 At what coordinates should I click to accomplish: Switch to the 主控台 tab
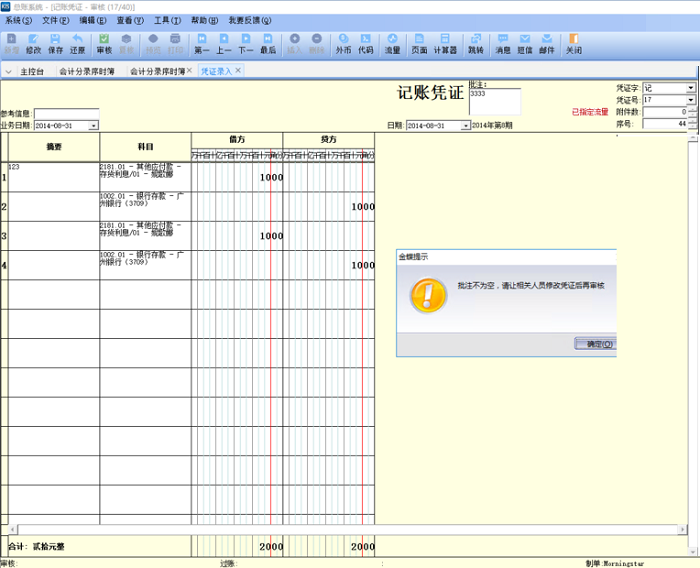32,72
